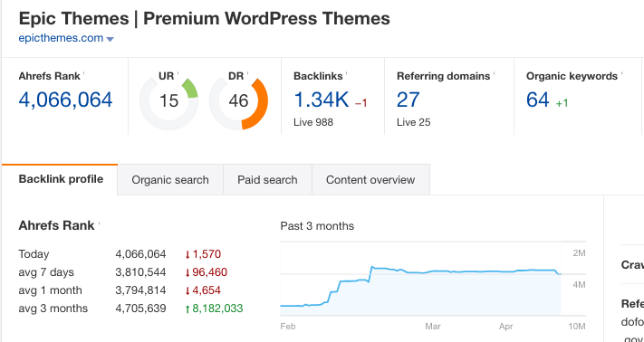The width and height of the screenshot is (644, 342).
Task: Open the epicthemes.com dropdown arrow
Action: coord(110,40)
